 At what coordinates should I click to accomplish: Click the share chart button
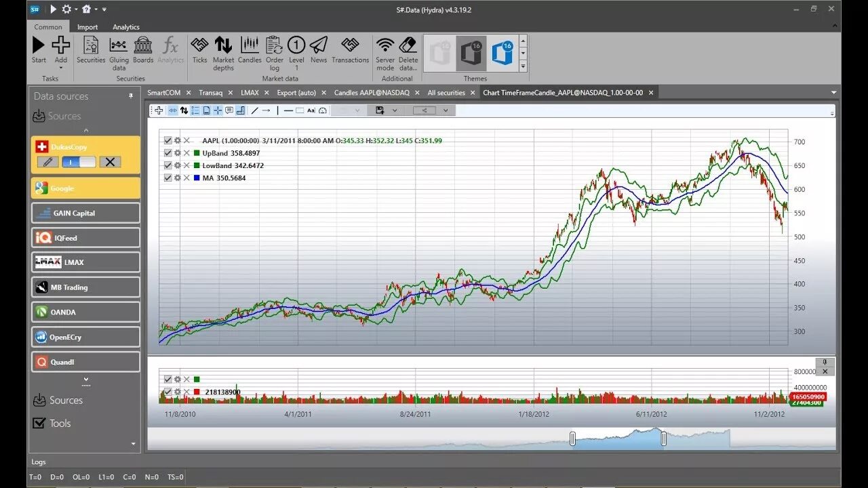pyautogui.click(x=425, y=110)
